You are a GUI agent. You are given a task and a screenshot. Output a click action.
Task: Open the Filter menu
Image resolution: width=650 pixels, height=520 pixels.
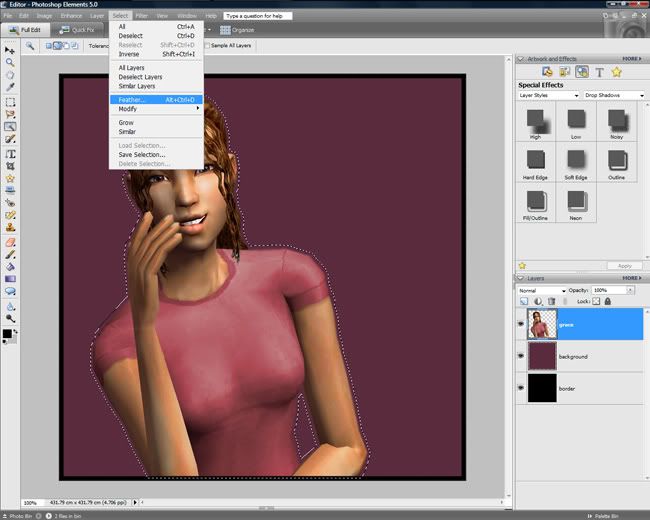click(142, 16)
